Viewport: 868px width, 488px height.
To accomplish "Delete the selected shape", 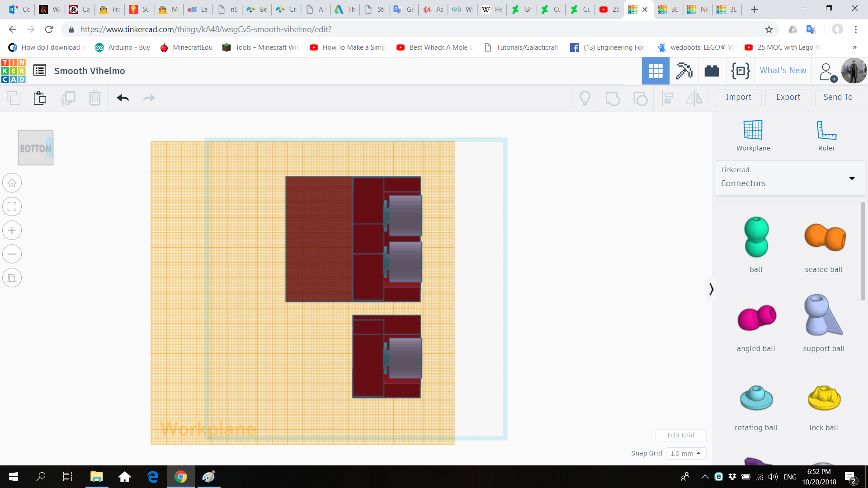I will tap(95, 98).
